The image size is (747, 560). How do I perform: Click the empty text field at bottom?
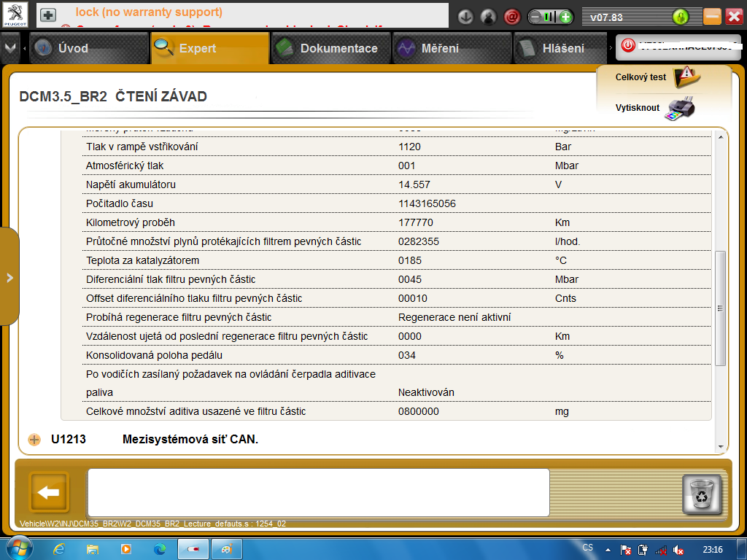pyautogui.click(x=318, y=492)
